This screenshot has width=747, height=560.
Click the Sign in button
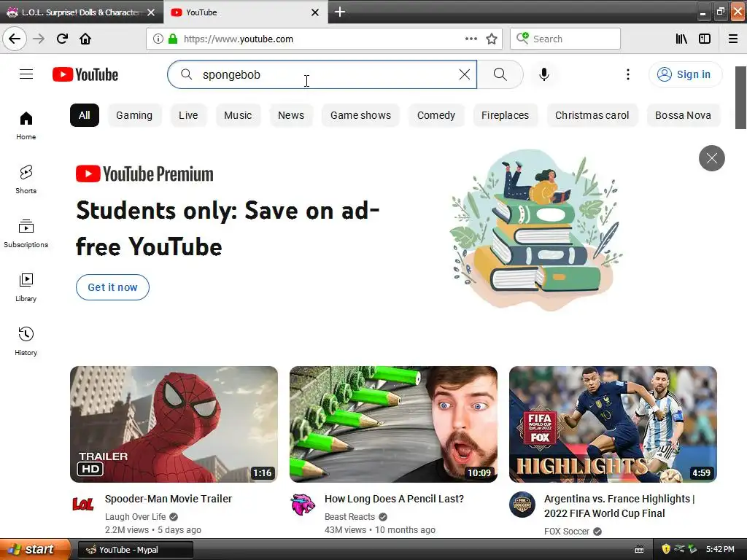(x=685, y=74)
